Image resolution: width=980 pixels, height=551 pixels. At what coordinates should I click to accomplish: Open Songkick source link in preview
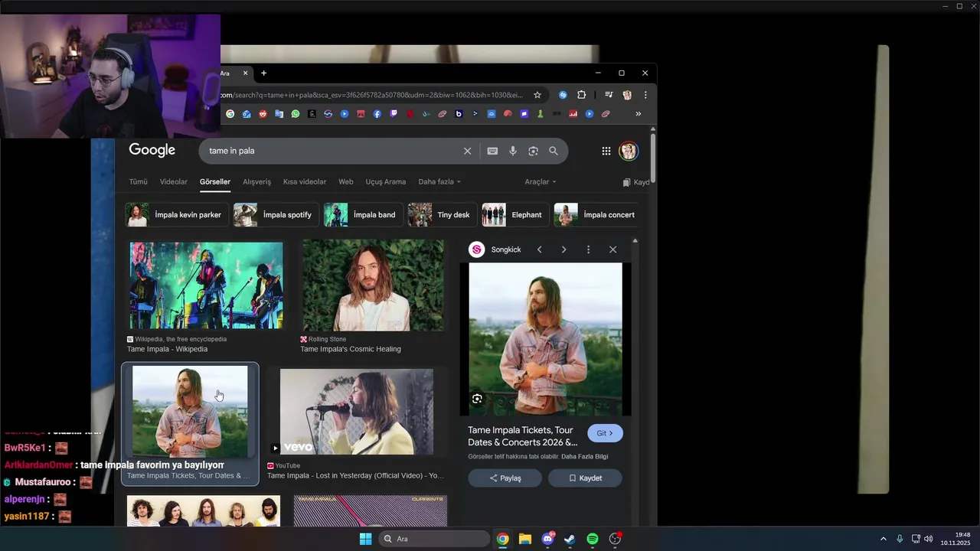pyautogui.click(x=495, y=249)
